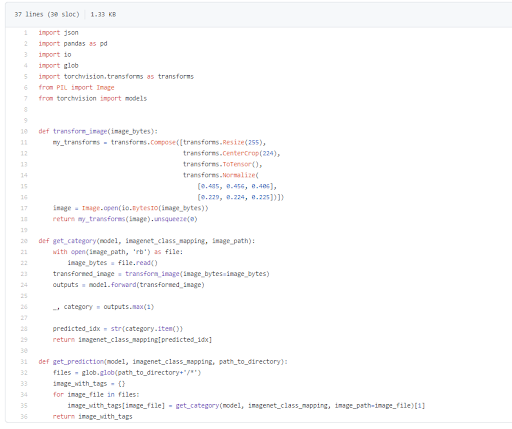Select line number 10 in the gutter
Viewport: 512px width, 429px height.
[24, 131]
